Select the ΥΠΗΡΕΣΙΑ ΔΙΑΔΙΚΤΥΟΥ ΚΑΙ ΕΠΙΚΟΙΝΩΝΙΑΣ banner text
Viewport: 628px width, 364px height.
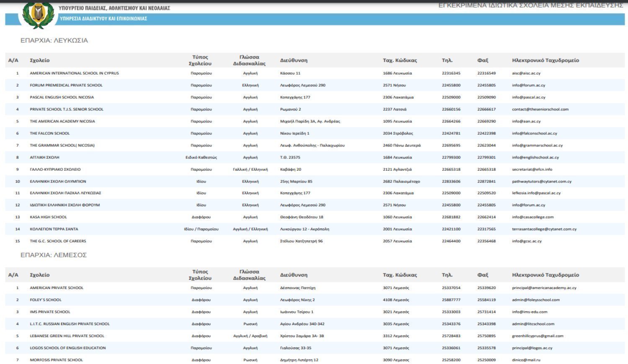103,18
